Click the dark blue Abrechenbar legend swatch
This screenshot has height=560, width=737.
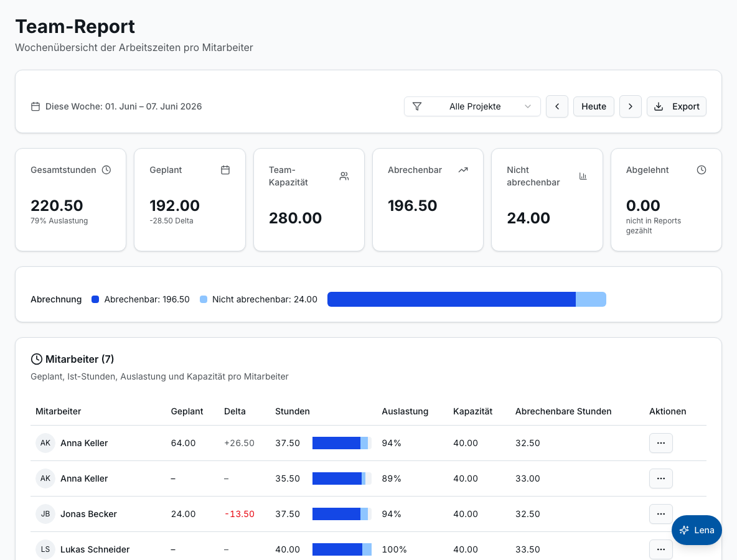tap(95, 299)
